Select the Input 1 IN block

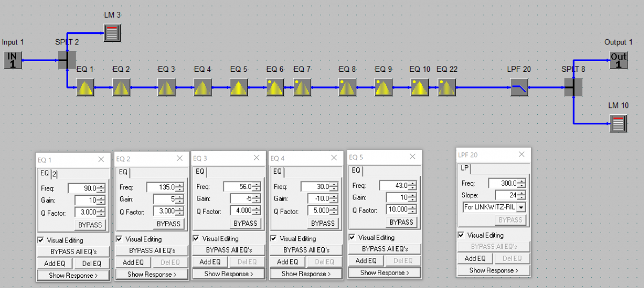[x=13, y=60]
